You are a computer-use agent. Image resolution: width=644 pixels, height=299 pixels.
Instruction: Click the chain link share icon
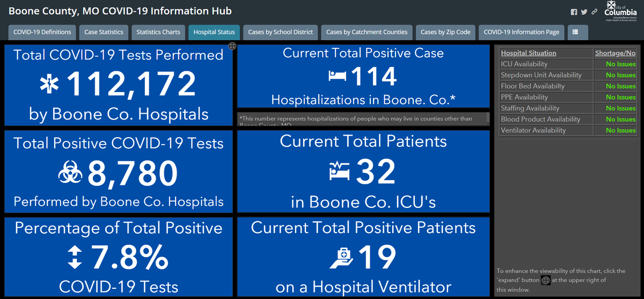click(594, 12)
